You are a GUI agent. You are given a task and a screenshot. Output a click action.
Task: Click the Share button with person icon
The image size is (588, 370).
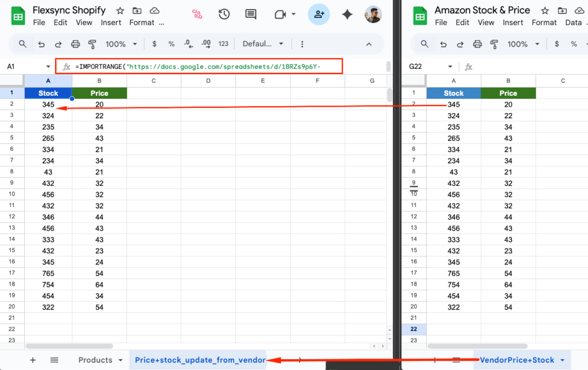tap(319, 14)
